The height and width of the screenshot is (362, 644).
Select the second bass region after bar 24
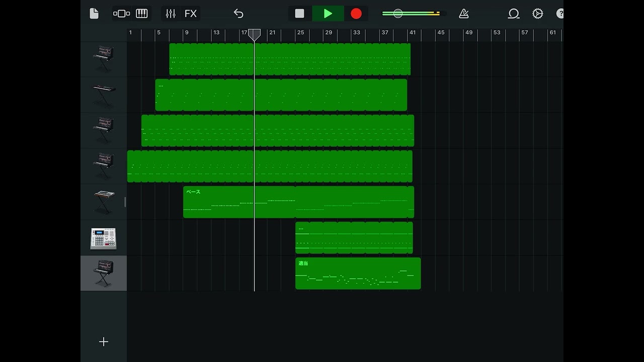coord(355,202)
